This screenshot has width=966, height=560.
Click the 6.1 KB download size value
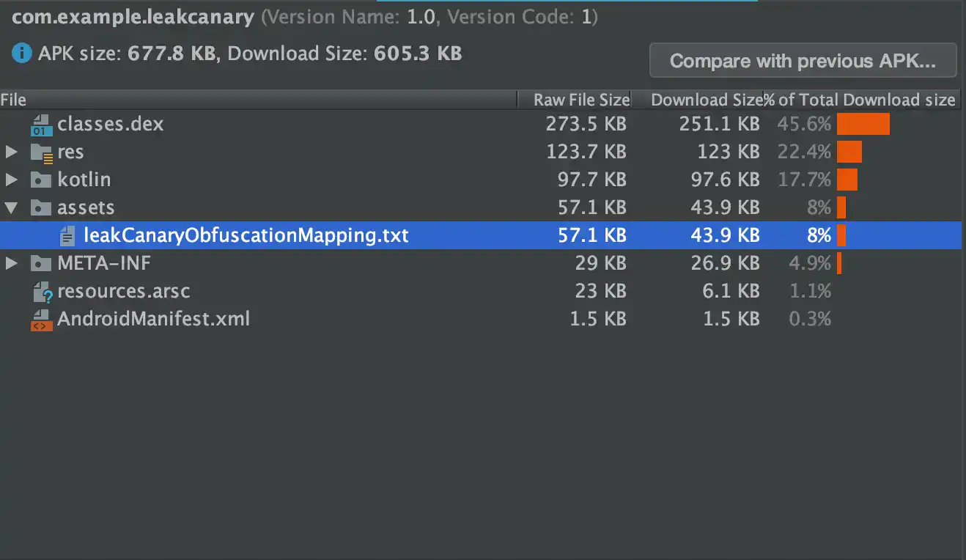tap(731, 292)
